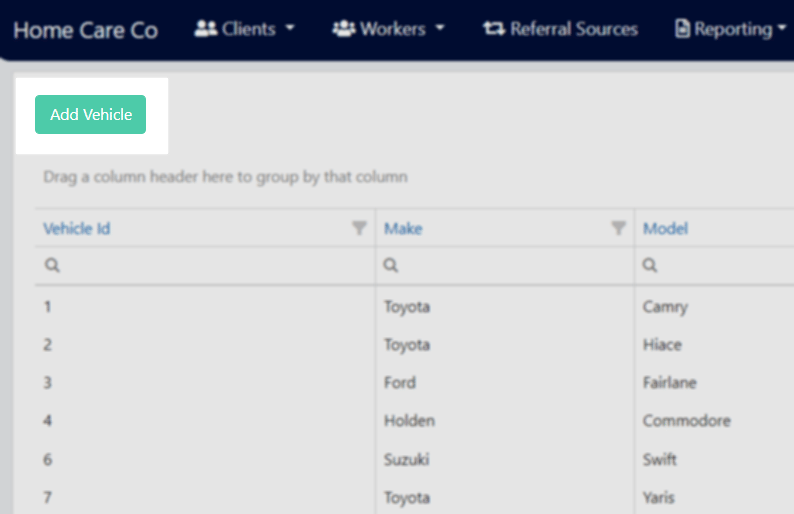This screenshot has height=514, width=794.
Task: Open the Workers menu
Action: tap(388, 29)
